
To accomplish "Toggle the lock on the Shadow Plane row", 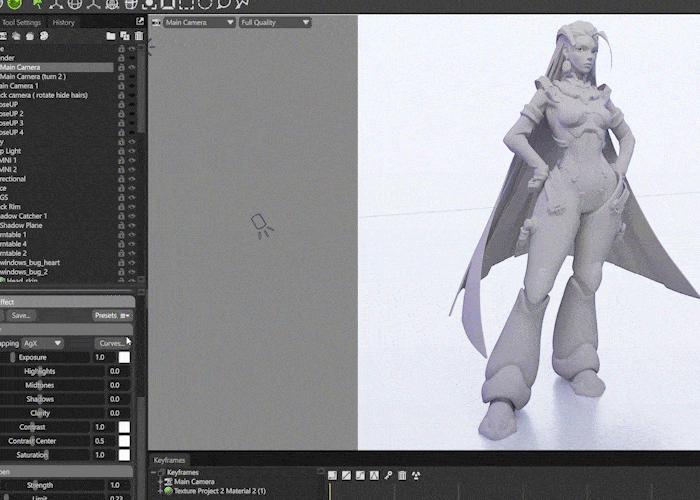I will (x=121, y=225).
